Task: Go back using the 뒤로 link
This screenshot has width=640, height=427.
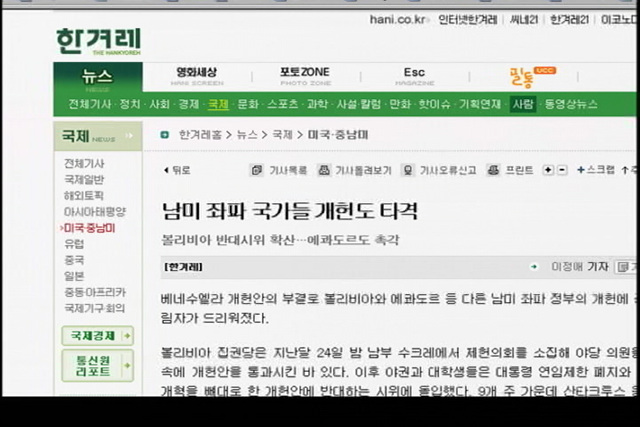Action: (176, 170)
